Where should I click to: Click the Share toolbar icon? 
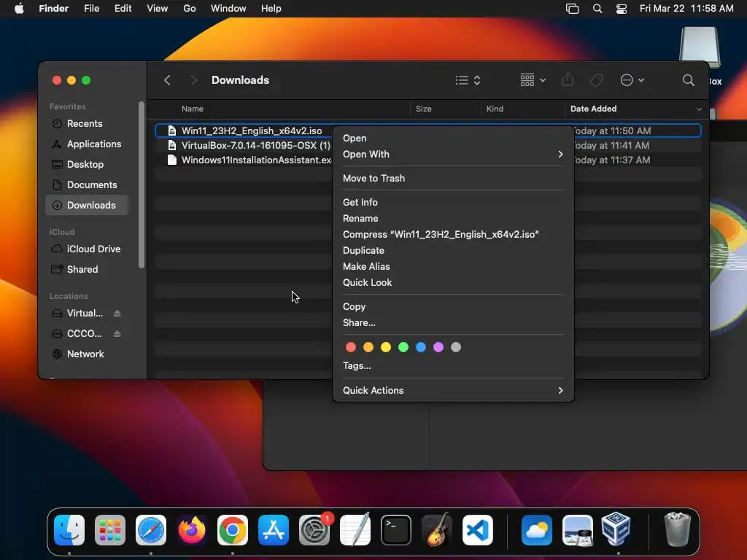568,80
